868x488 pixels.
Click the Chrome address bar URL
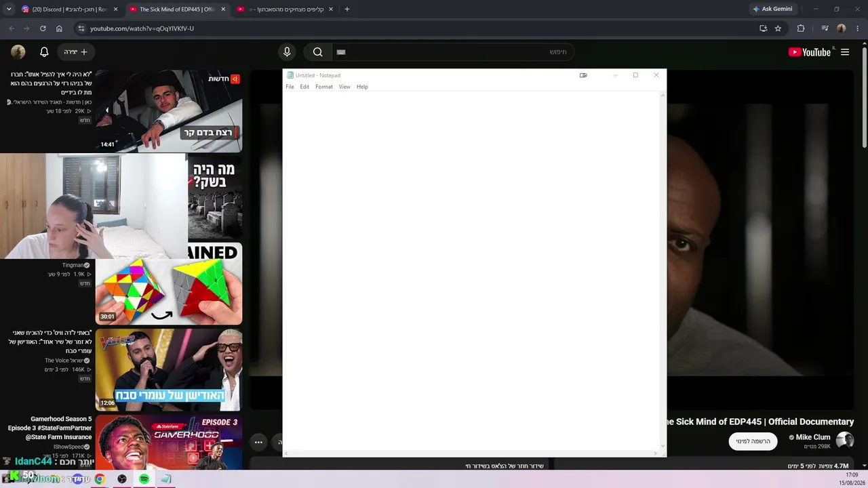pos(142,28)
